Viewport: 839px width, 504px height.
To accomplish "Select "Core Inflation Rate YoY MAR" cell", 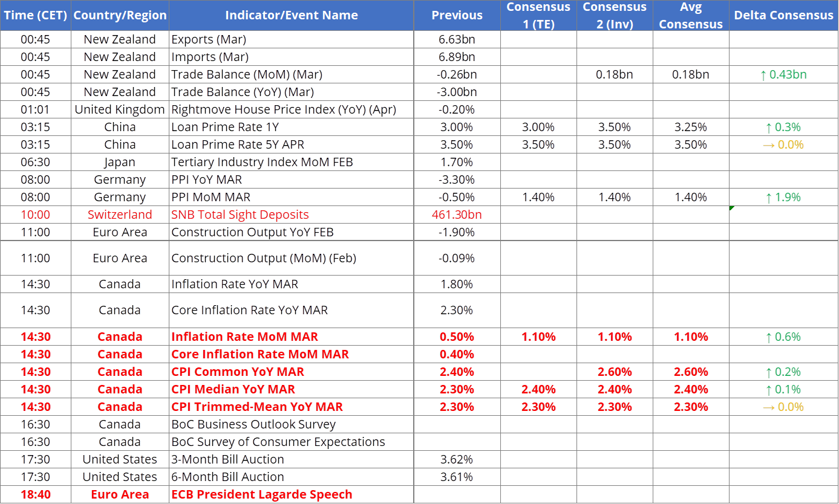I will [292, 310].
